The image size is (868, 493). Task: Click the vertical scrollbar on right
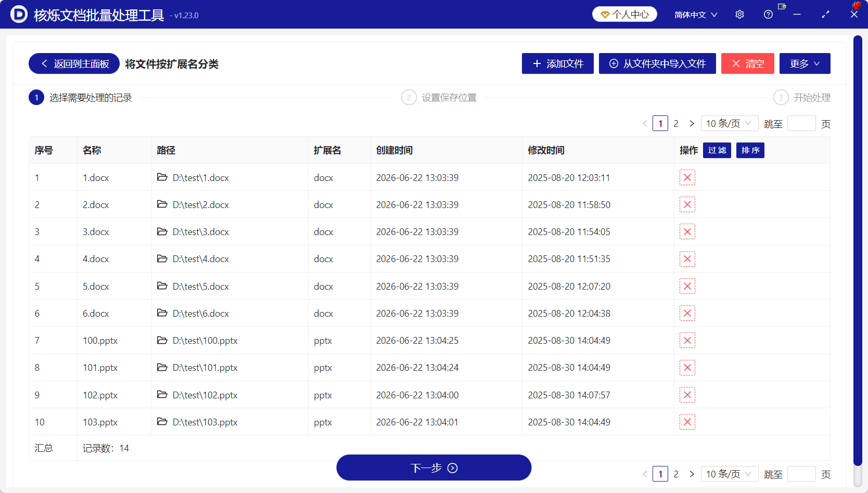[x=858, y=250]
